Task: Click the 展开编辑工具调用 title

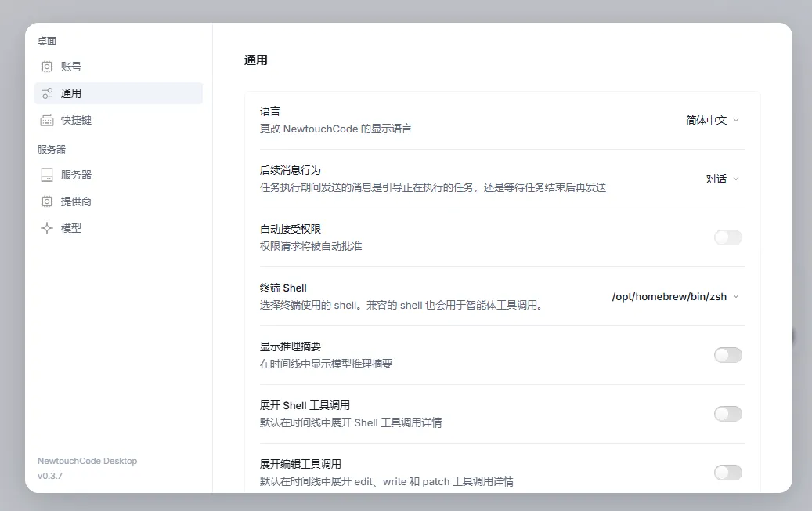Action: pos(301,464)
